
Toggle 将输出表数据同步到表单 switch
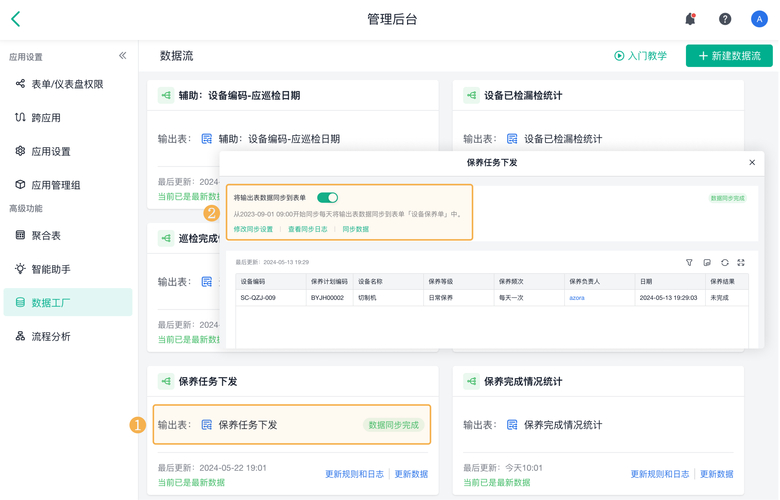coord(327,198)
